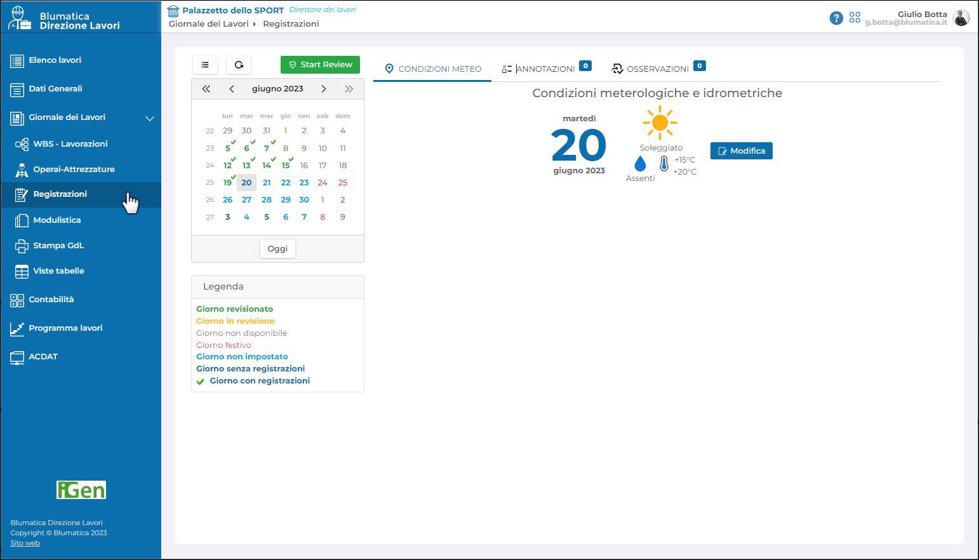Click the Start Review button
This screenshot has height=560, width=979.
point(320,65)
